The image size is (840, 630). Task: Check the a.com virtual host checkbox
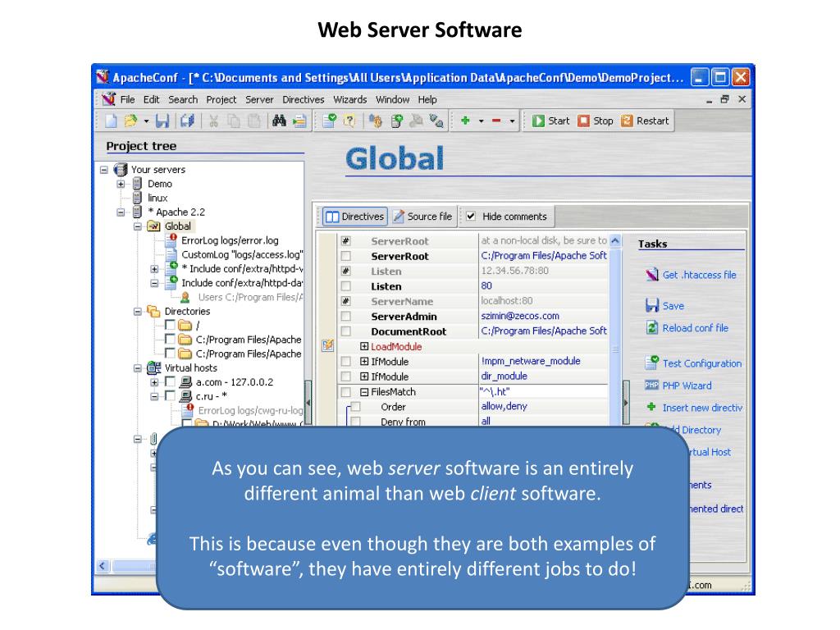[x=170, y=381]
